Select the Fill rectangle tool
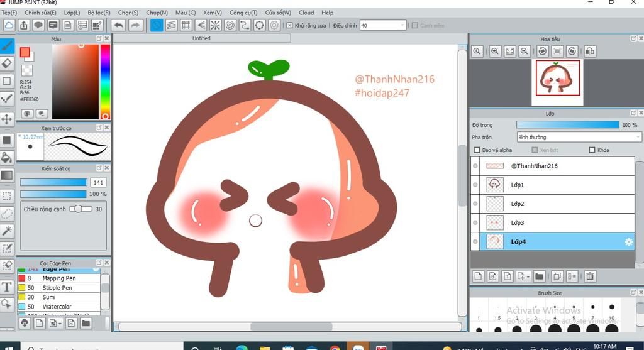Image resolution: width=644 pixels, height=350 pixels. (x=7, y=140)
